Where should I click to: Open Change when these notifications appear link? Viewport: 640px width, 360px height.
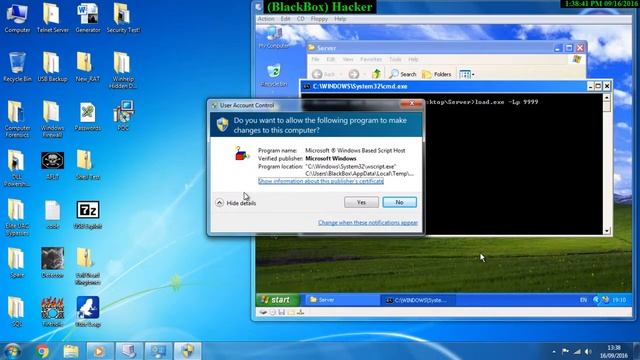coord(368,222)
